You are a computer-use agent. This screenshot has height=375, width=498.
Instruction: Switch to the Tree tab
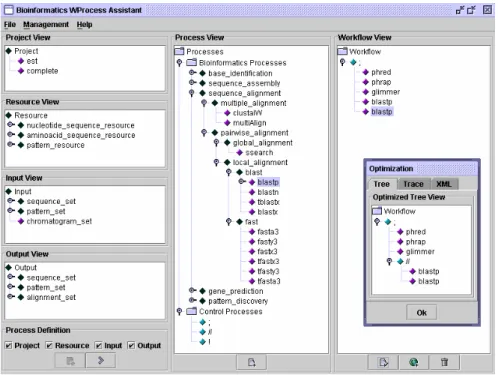pos(382,184)
